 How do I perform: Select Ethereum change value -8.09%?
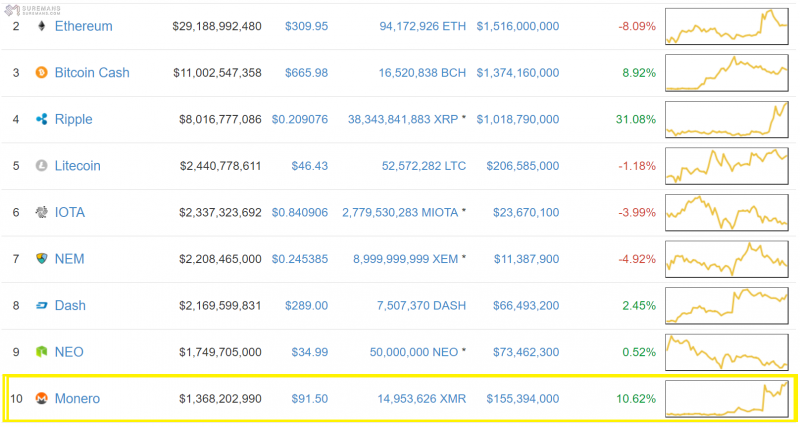637,26
